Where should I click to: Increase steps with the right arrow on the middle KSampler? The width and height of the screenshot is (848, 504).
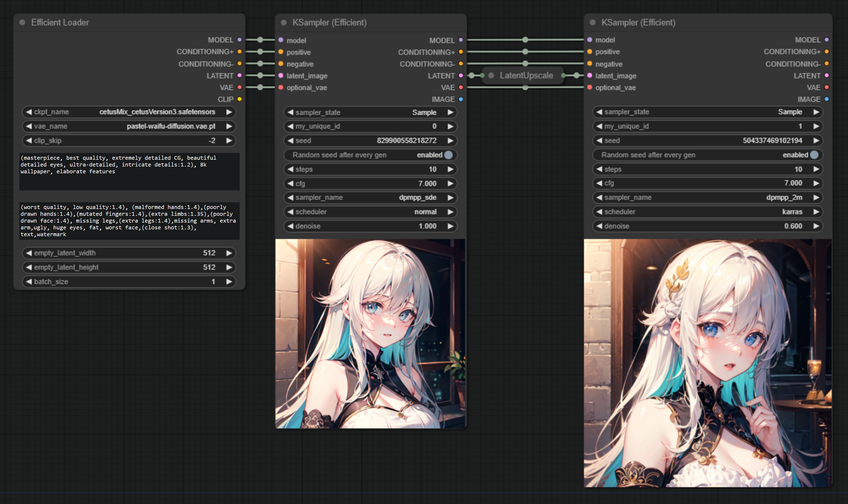(x=450, y=169)
